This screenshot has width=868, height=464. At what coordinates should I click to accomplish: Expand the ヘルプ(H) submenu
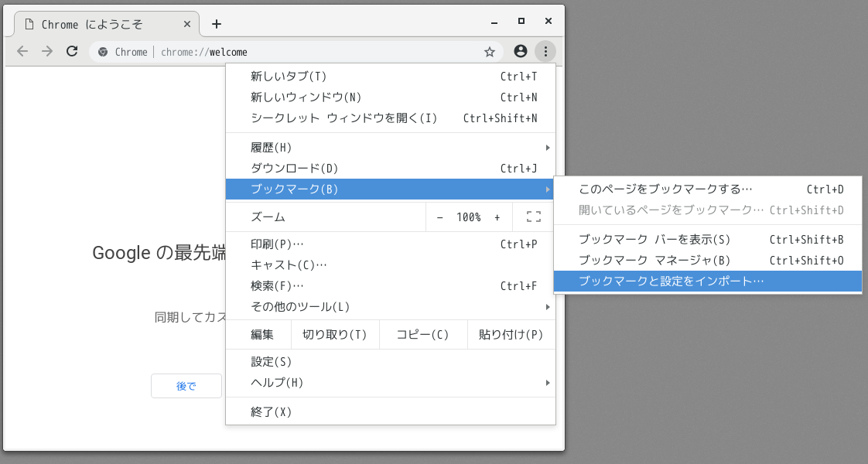pyautogui.click(x=391, y=383)
